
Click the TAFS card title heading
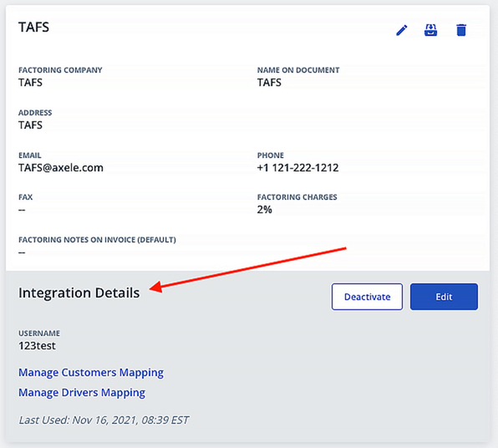click(33, 28)
